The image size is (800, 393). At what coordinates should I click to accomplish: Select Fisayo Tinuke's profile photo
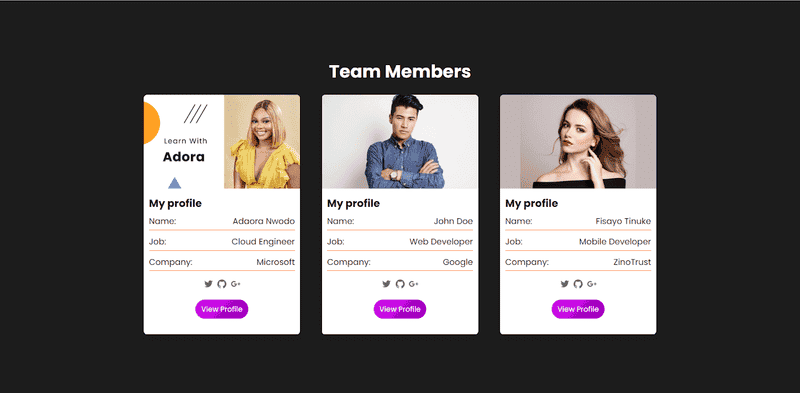click(x=578, y=141)
